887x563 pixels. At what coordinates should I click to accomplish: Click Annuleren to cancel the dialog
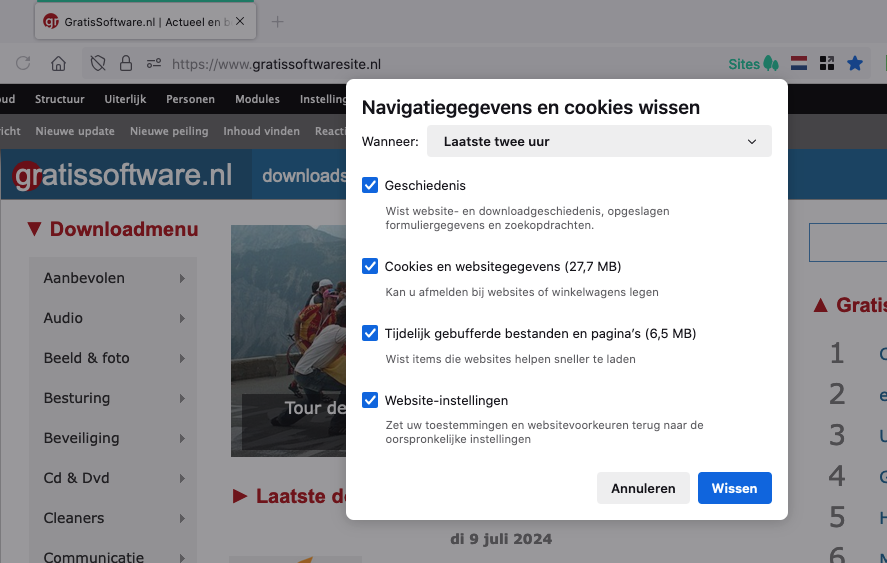tap(643, 488)
